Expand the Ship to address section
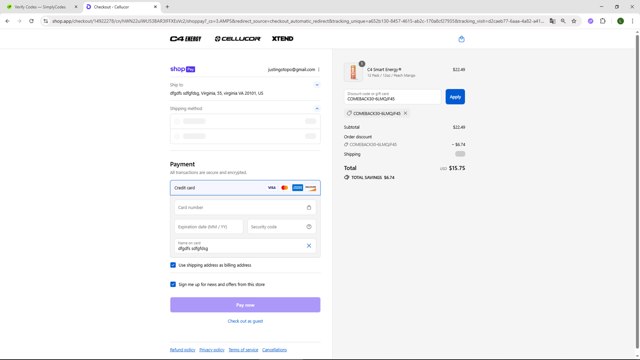Image resolution: width=640 pixels, height=360 pixels. click(x=317, y=85)
